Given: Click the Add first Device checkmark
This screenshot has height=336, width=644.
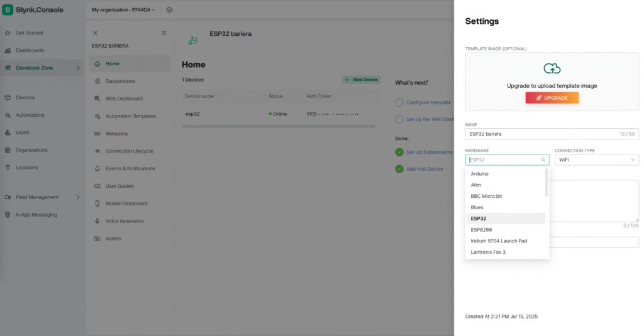Looking at the screenshot, I should (399, 169).
